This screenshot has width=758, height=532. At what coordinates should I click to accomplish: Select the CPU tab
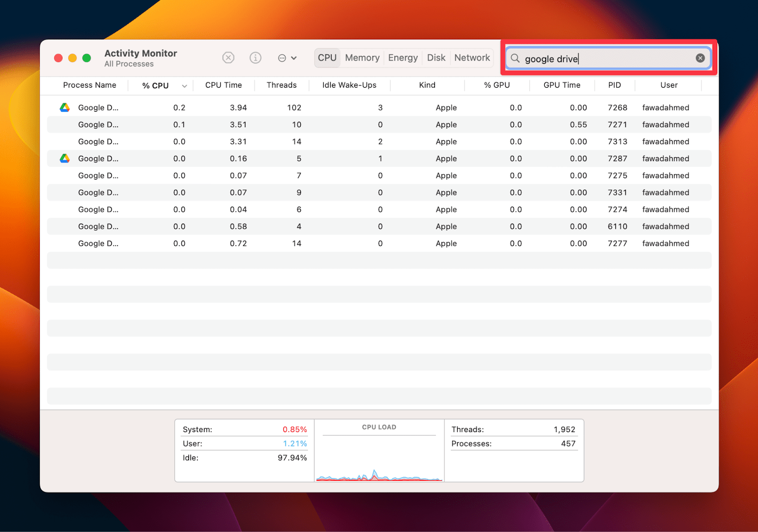pyautogui.click(x=327, y=58)
